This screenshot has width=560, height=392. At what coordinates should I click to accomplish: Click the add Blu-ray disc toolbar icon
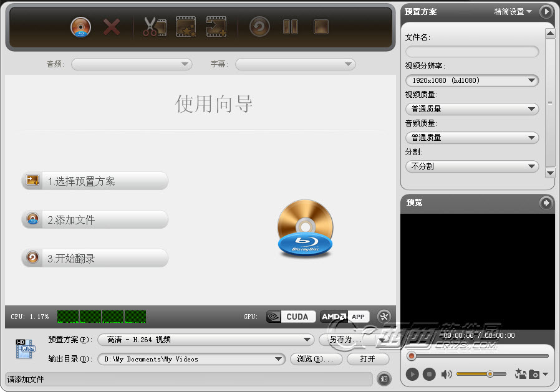pyautogui.click(x=80, y=27)
